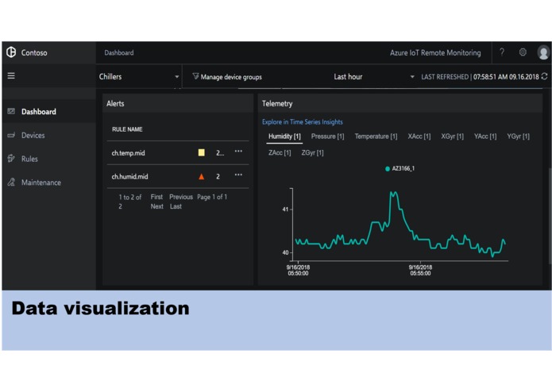Click the Devices sidebar icon

11,135
